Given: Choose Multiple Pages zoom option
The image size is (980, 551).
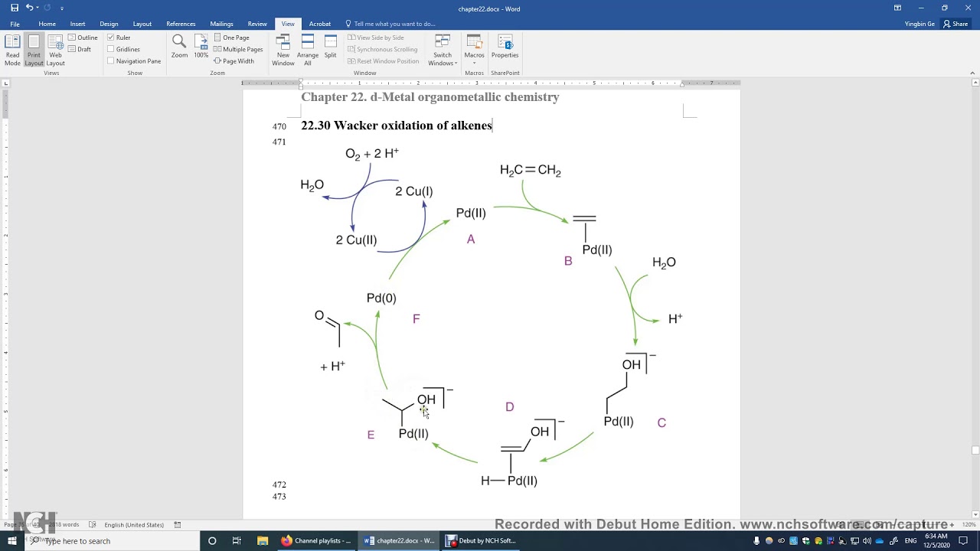Looking at the screenshot, I should (x=238, y=49).
